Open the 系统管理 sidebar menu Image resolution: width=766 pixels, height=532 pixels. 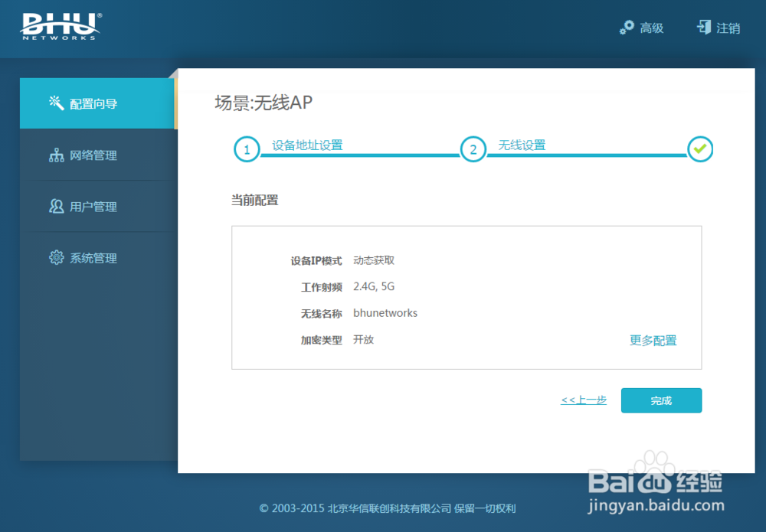click(x=97, y=258)
